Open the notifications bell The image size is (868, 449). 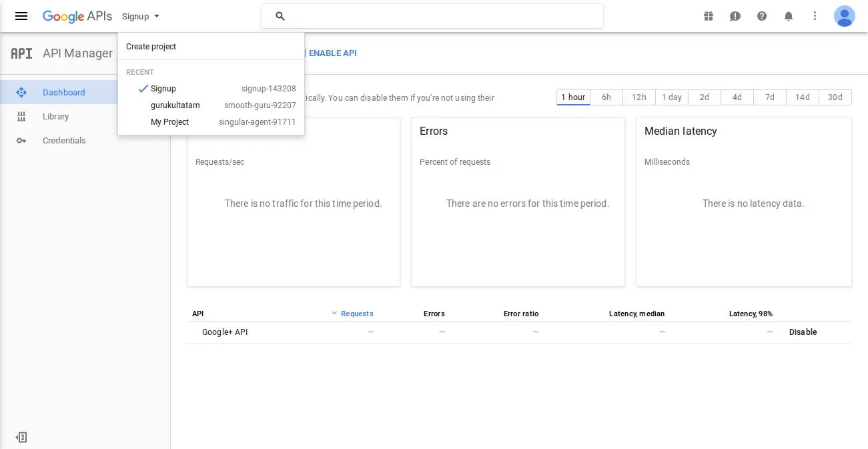pyautogui.click(x=789, y=16)
